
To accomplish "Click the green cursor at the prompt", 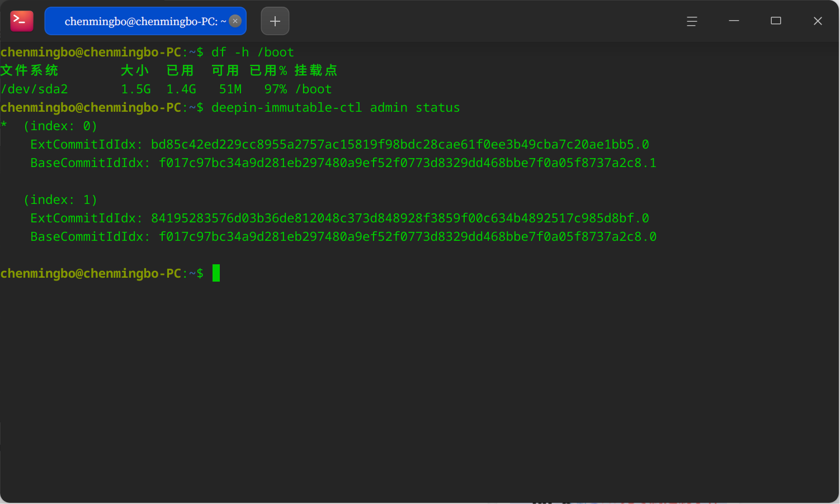I will [216, 273].
